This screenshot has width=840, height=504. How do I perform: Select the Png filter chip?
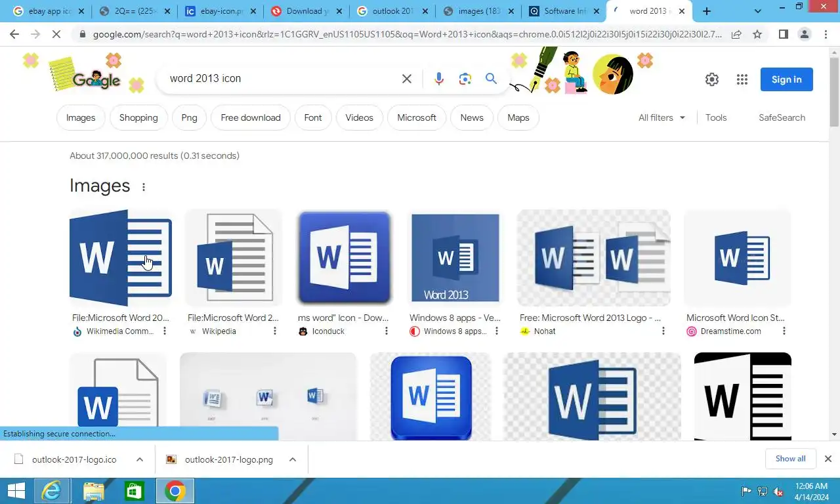pos(189,117)
